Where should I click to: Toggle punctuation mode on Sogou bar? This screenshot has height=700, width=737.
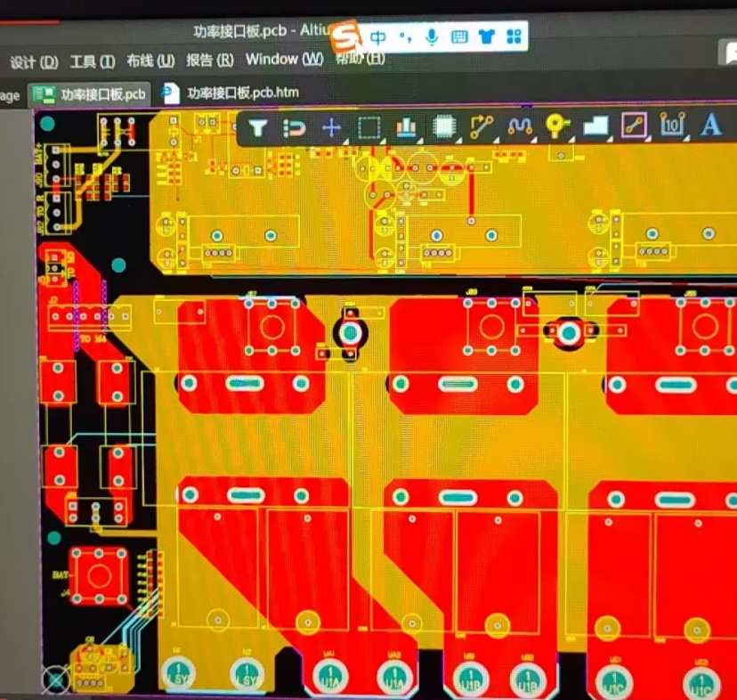point(405,37)
